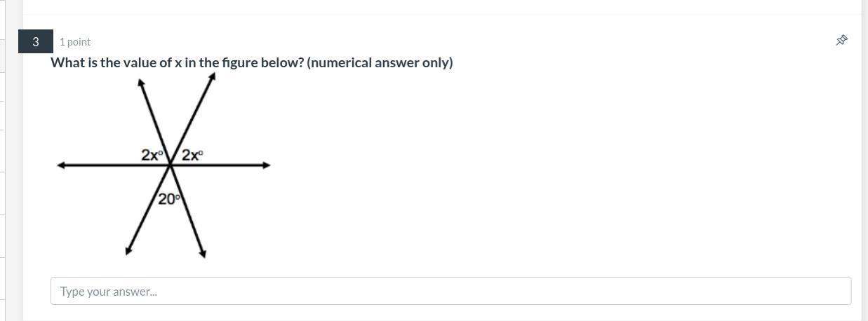The height and width of the screenshot is (321, 868).
Task: Click the question number 3 badge
Action: point(36,42)
